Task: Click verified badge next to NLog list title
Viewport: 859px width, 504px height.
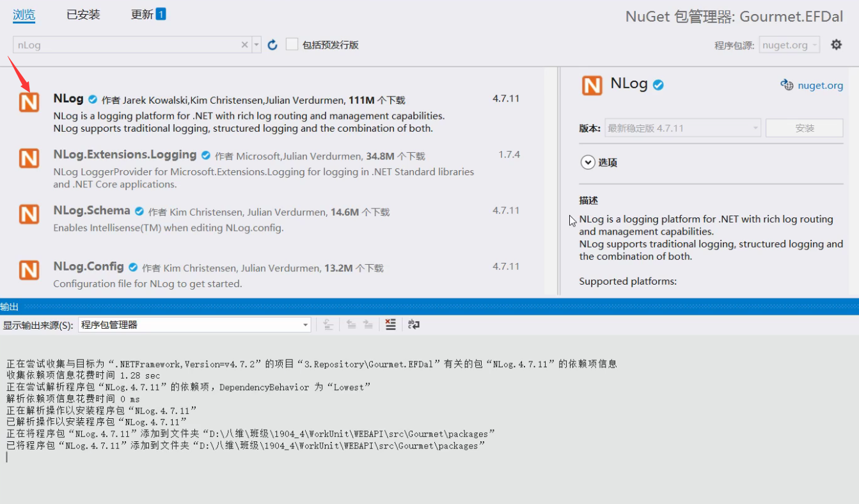Action: tap(93, 100)
